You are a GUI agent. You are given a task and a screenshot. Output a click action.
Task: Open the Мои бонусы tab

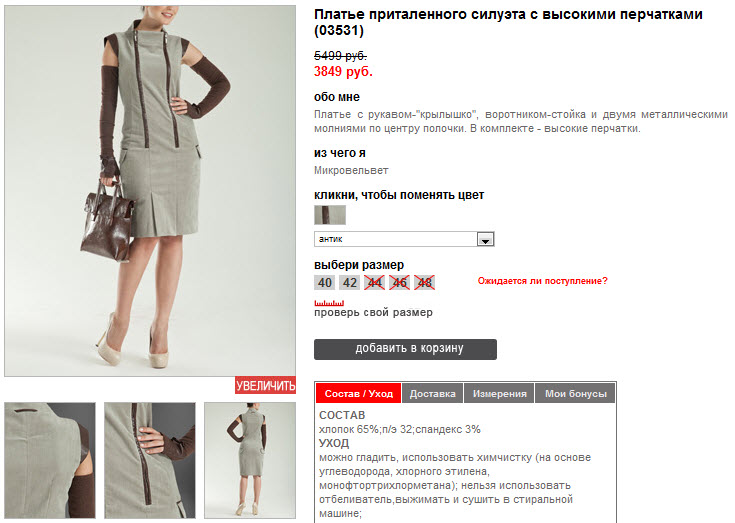click(575, 394)
